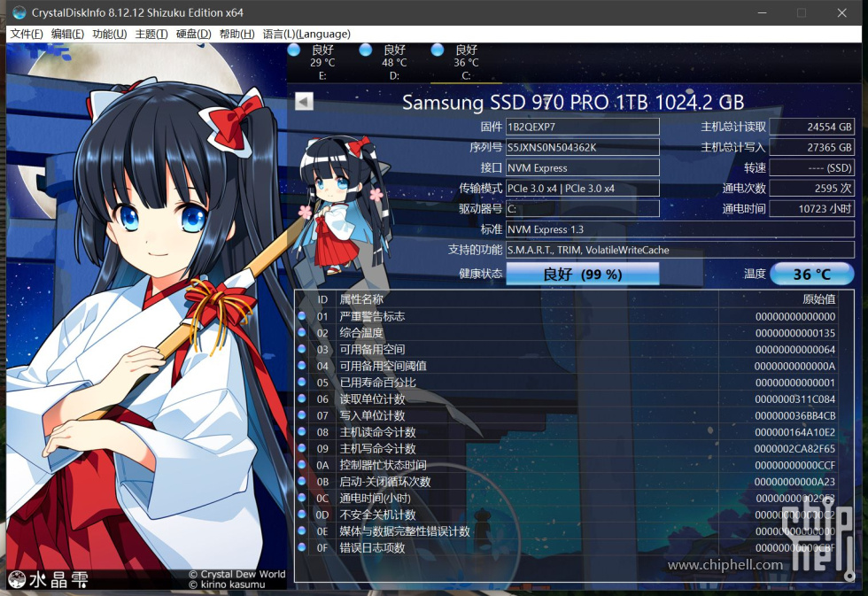
Task: Click the D: drive blue status orb
Action: [365, 50]
